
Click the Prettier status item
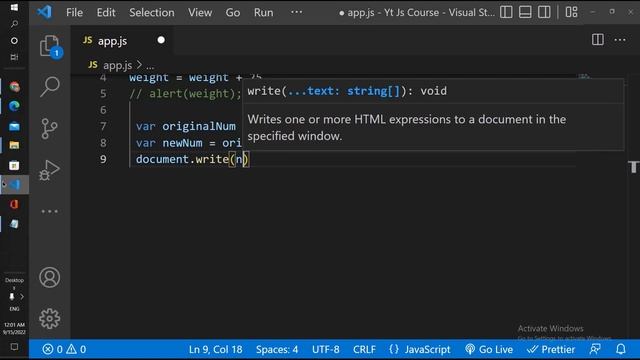click(551, 349)
